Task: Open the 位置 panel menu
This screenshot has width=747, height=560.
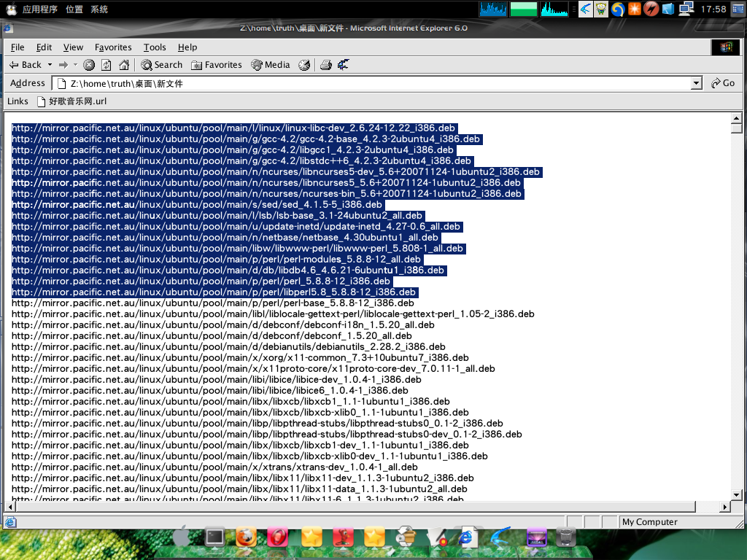Action: click(x=74, y=9)
